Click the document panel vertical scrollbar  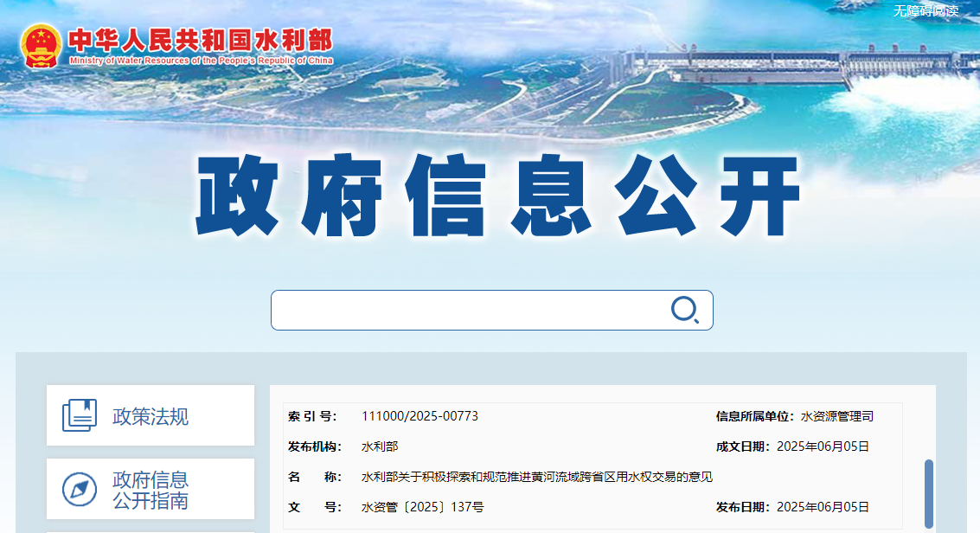coord(929,492)
